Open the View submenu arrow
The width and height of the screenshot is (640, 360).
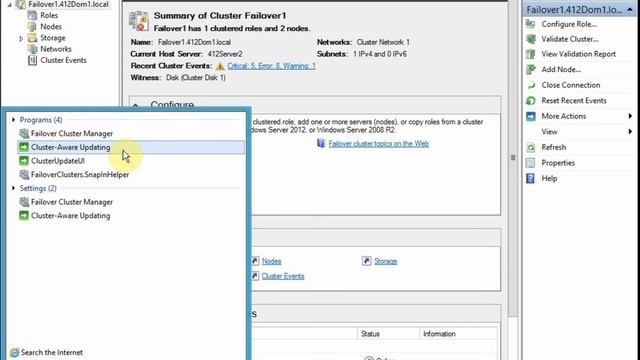pyautogui.click(x=630, y=131)
